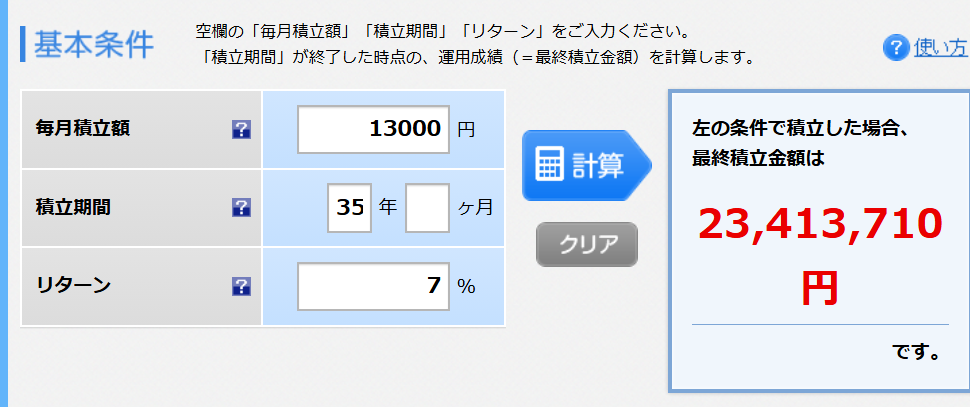The width and height of the screenshot is (970, 407).
Task: Click the 基本条件 section heading
Action: click(93, 45)
